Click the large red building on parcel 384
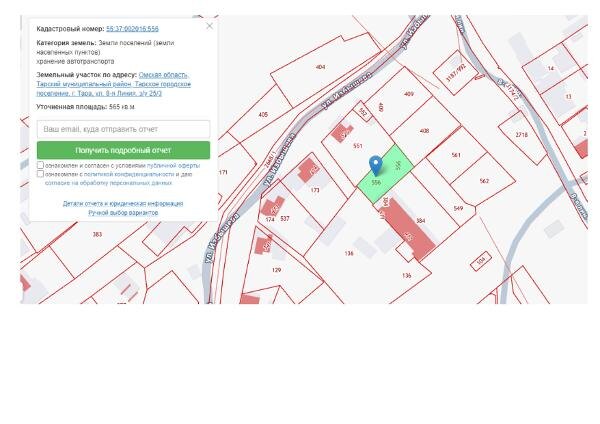The image size is (600, 424). tap(409, 230)
